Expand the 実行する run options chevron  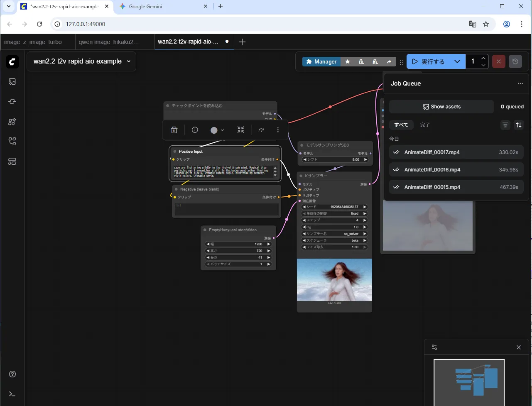(x=457, y=61)
